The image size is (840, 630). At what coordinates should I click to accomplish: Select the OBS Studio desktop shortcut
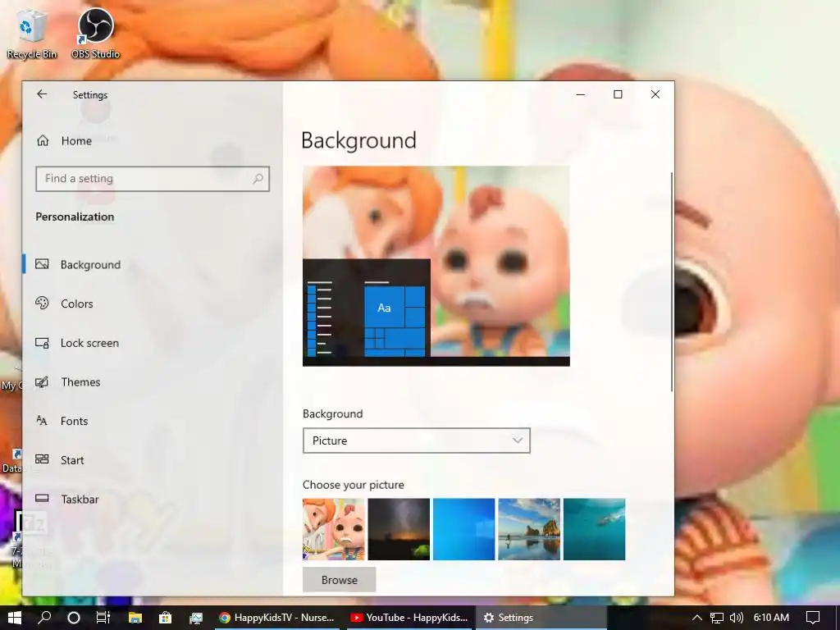tap(95, 34)
